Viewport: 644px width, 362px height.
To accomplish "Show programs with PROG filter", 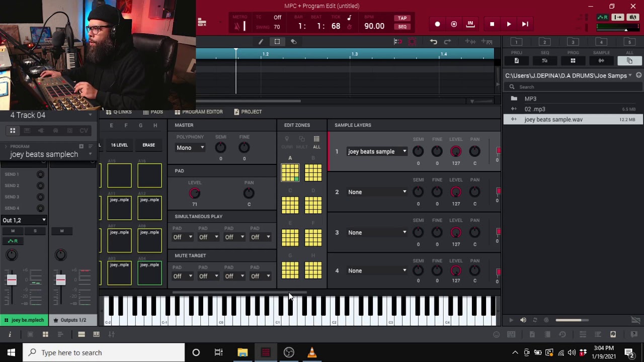I will [573, 60].
